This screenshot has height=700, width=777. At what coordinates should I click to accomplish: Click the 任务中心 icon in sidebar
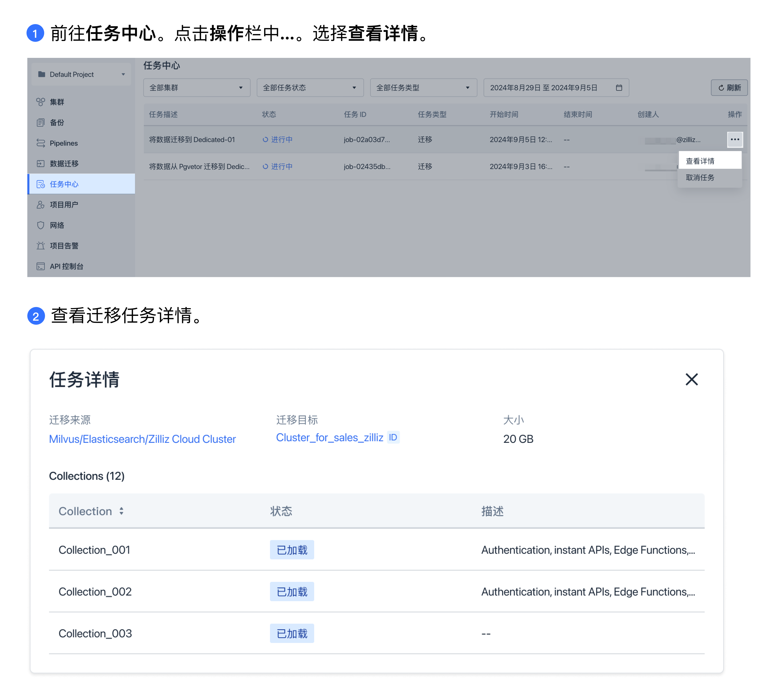tap(40, 184)
